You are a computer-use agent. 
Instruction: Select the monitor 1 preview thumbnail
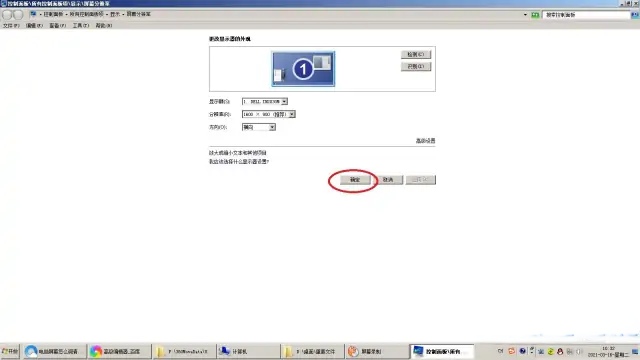tap(303, 69)
